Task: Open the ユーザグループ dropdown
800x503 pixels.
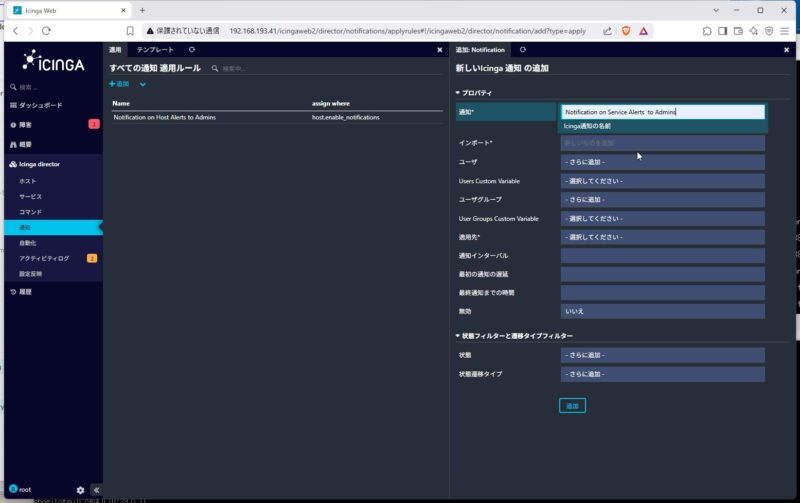Action: pos(663,199)
